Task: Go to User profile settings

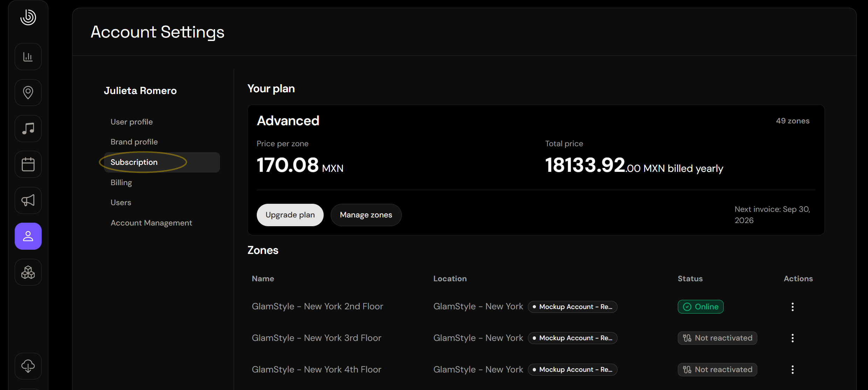Action: coord(132,122)
